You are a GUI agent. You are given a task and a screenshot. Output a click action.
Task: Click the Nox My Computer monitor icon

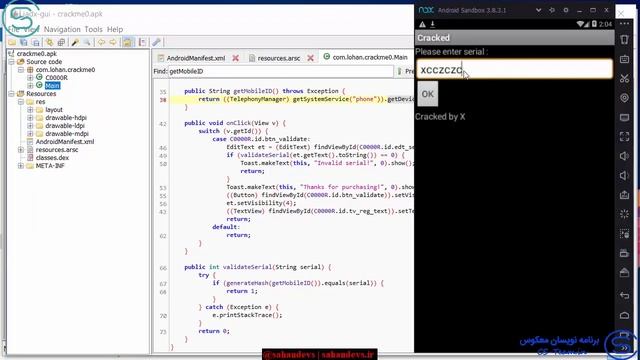tap(624, 118)
